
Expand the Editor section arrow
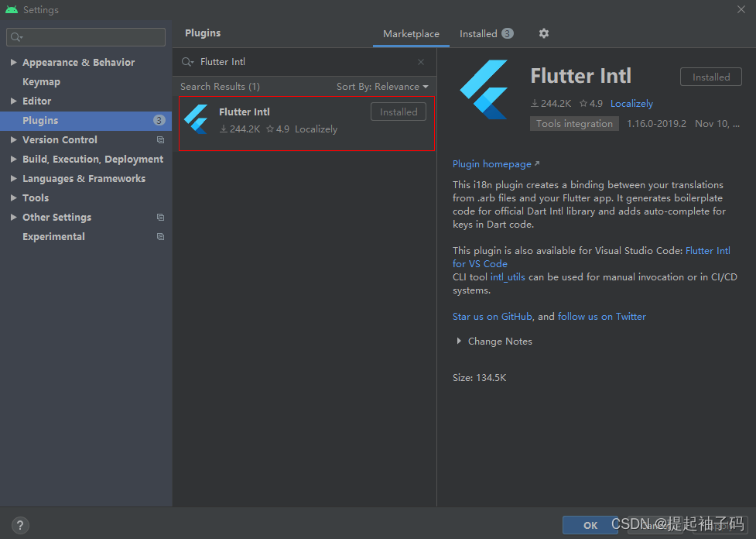click(x=13, y=101)
